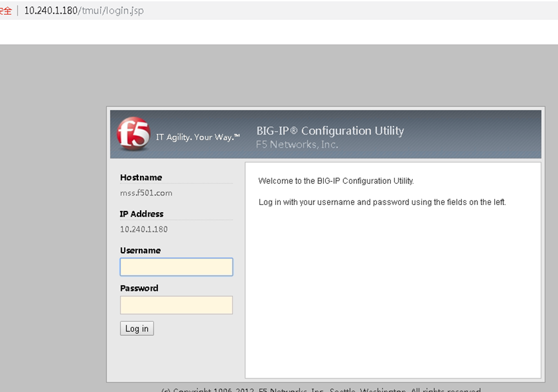This screenshot has width=558, height=392.
Task: Click the IP Address label
Action: coord(142,214)
